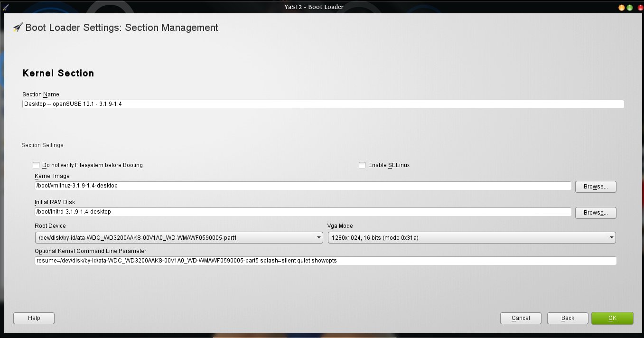Expand the Vga Mode combo box
Image resolution: width=644 pixels, height=338 pixels.
(472, 237)
